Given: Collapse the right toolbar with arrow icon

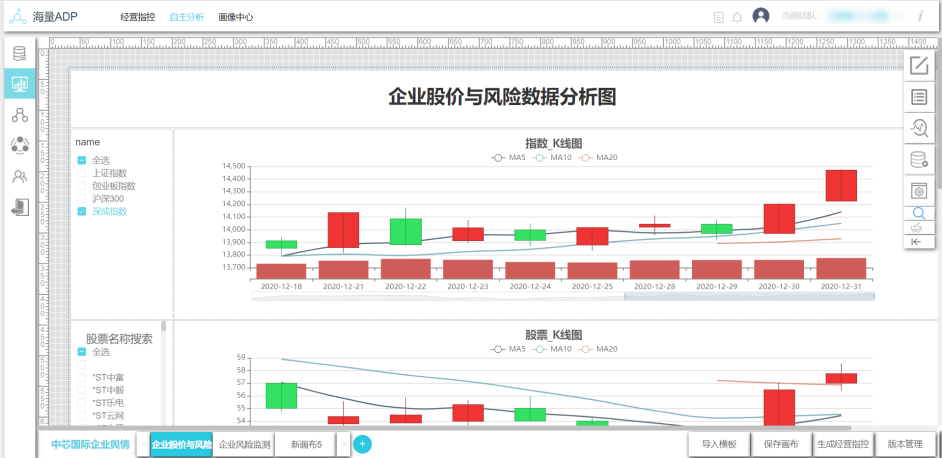Looking at the screenshot, I should coord(918,241).
